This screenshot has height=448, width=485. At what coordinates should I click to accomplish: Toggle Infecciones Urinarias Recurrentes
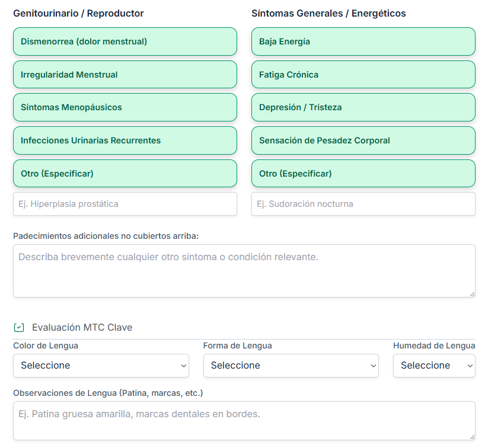click(125, 140)
